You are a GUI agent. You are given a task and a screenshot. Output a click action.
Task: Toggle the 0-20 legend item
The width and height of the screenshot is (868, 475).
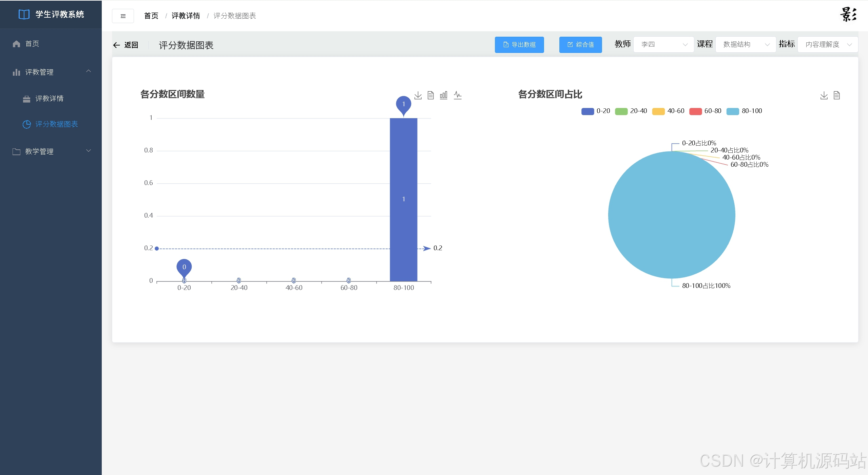(x=596, y=111)
